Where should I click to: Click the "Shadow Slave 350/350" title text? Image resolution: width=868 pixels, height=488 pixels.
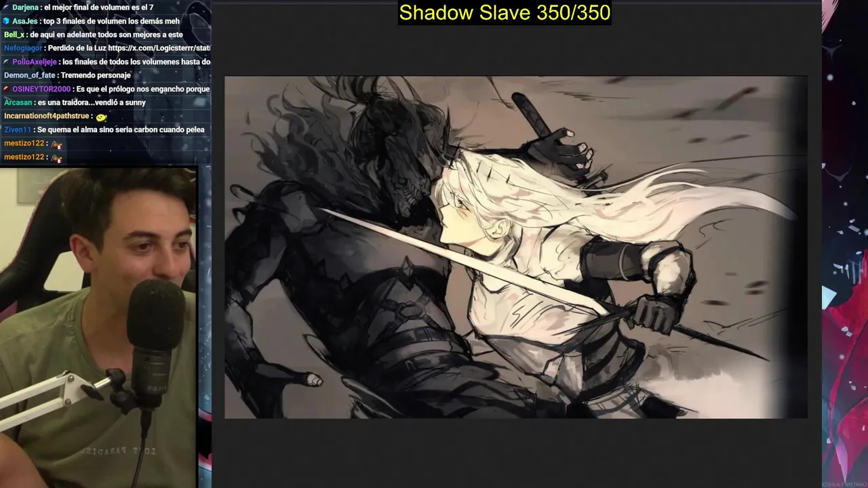tap(505, 12)
